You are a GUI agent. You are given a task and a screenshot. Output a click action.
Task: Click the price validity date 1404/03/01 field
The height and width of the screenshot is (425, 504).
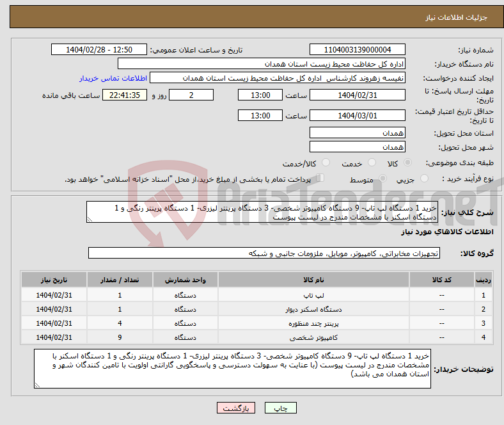click(357, 115)
